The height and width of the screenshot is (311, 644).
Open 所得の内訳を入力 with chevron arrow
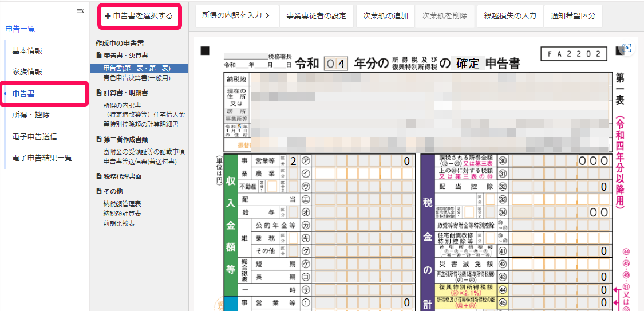[x=236, y=16]
